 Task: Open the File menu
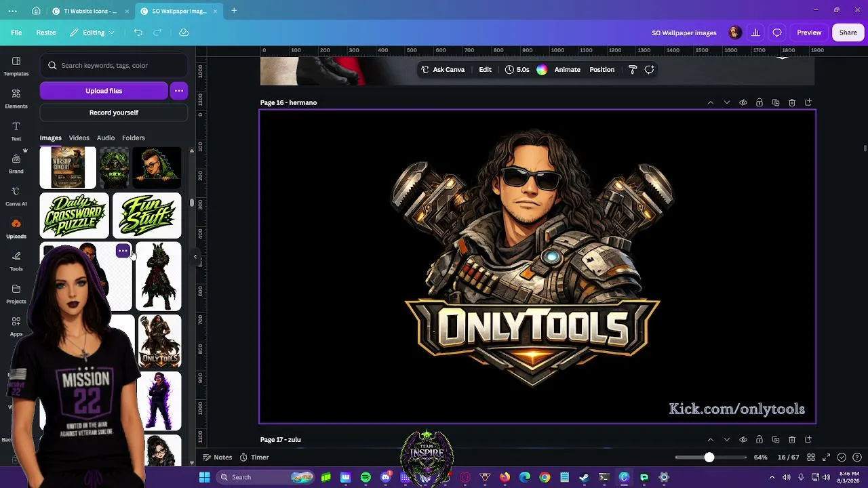16,33
